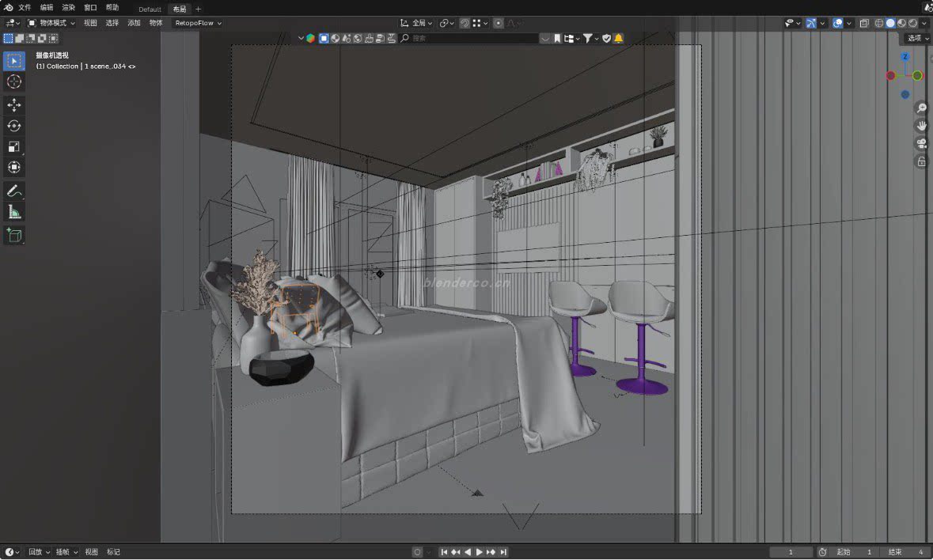Open the Edit menu
Viewport: 933px width, 560px height.
coord(47,8)
